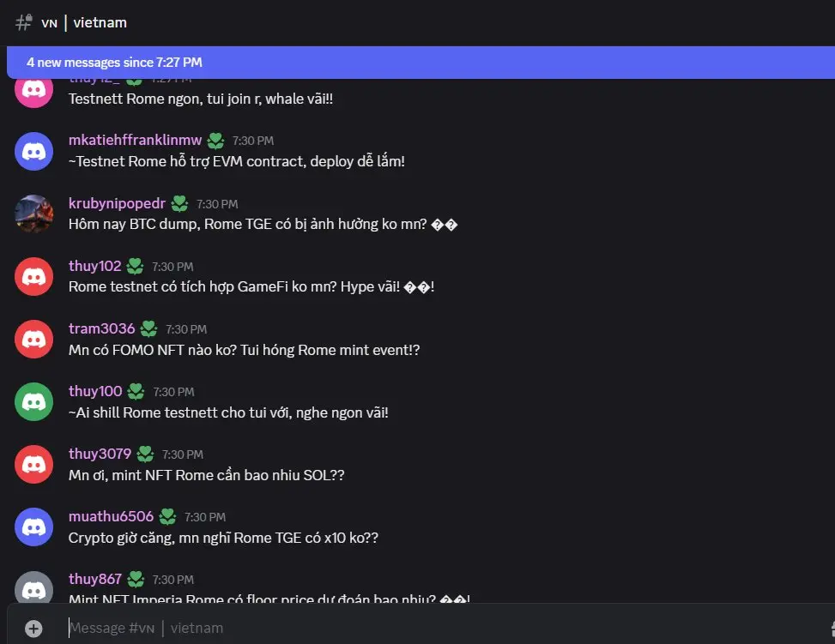Click thuy102's red Discord avatar

pos(34,277)
